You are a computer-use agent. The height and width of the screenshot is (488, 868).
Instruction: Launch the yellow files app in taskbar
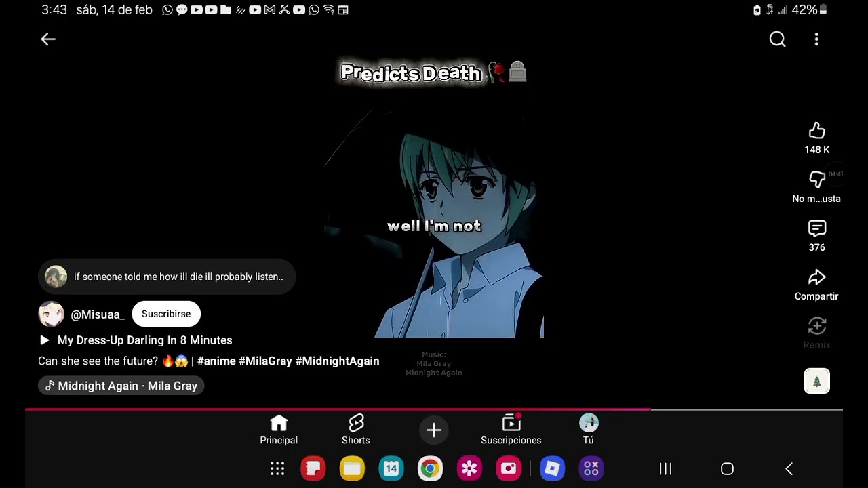coord(352,468)
